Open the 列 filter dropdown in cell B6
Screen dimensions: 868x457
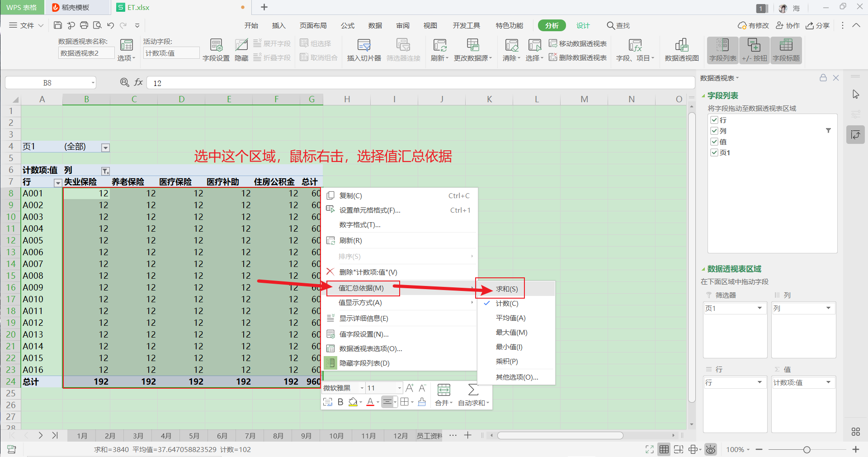[x=105, y=171]
